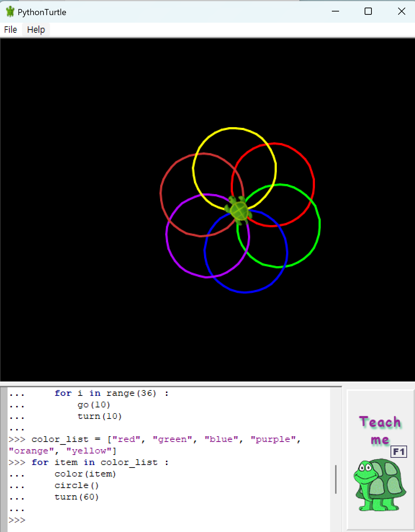Screen dimensions: 415x532
Task: Click the purple circle outline
Action: pos(167,236)
